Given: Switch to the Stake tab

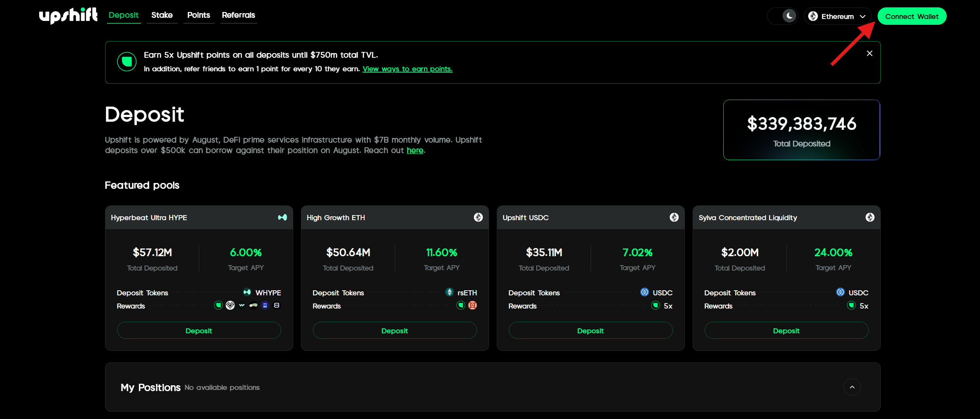Looking at the screenshot, I should click(162, 15).
